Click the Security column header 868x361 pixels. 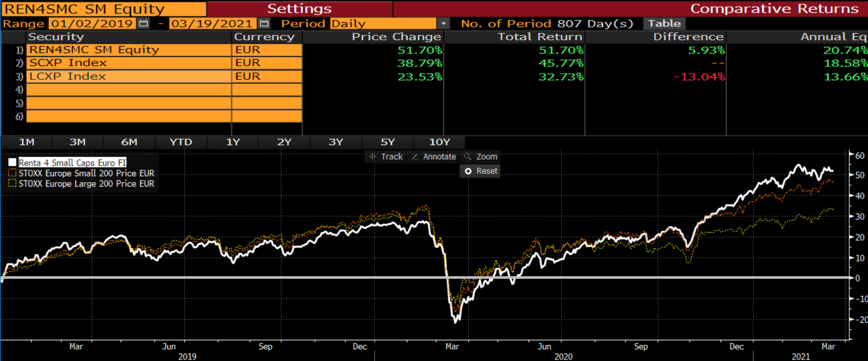coord(56,37)
